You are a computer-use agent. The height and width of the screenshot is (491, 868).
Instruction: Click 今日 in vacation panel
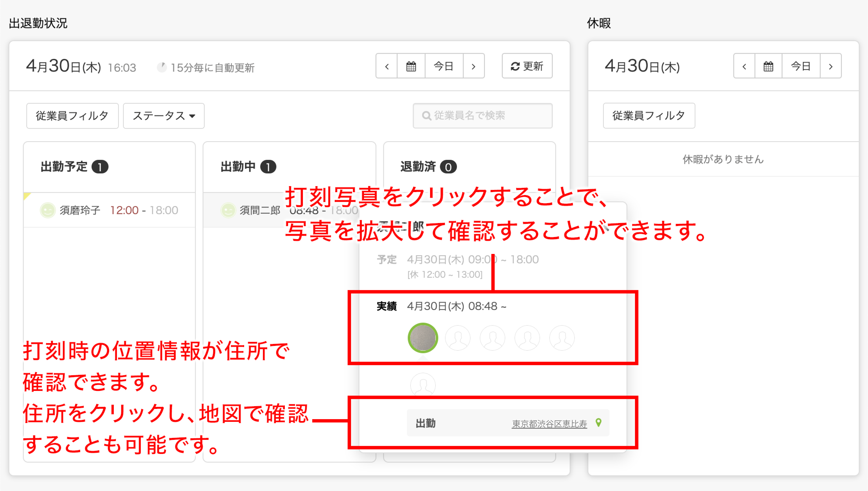click(801, 66)
